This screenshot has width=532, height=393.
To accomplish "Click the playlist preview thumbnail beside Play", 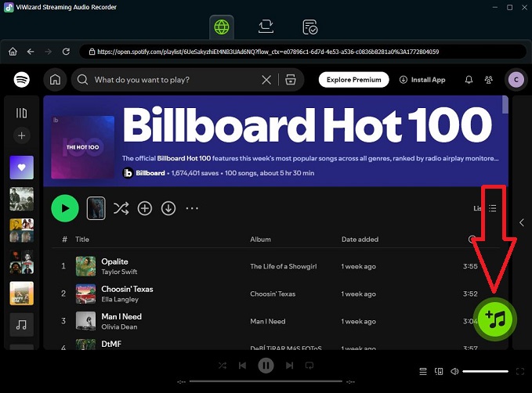I will pos(96,208).
